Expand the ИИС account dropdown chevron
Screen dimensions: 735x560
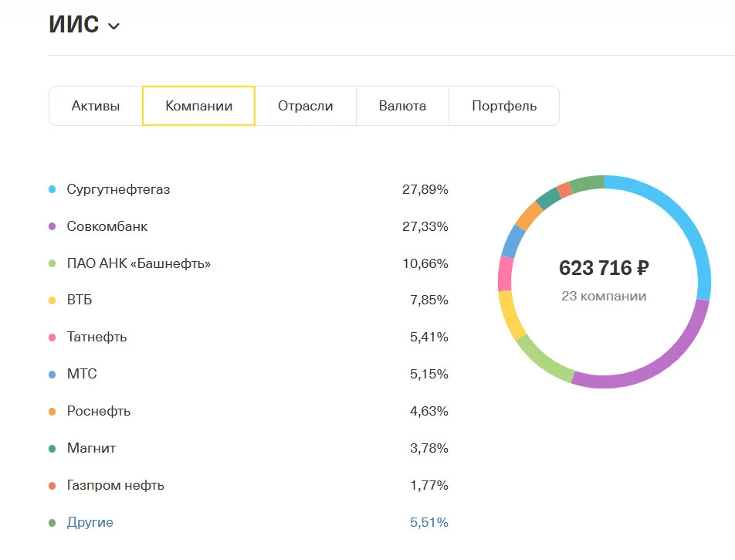point(114,26)
